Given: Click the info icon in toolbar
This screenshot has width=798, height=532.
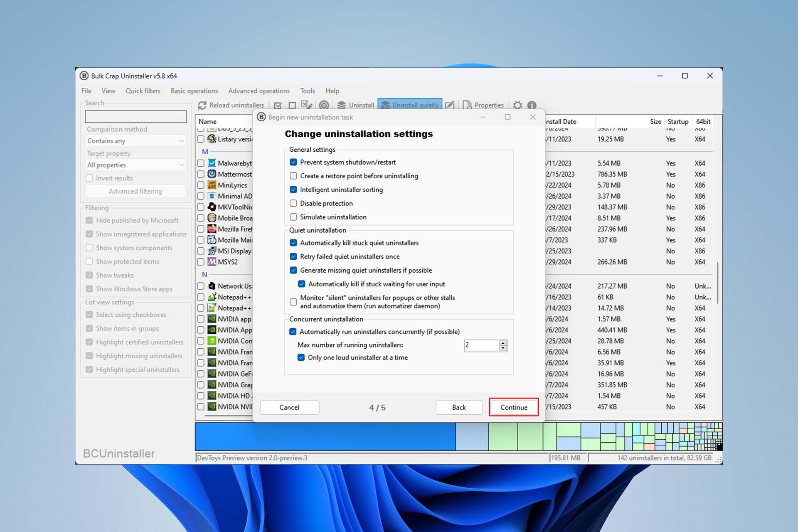Looking at the screenshot, I should (532, 104).
